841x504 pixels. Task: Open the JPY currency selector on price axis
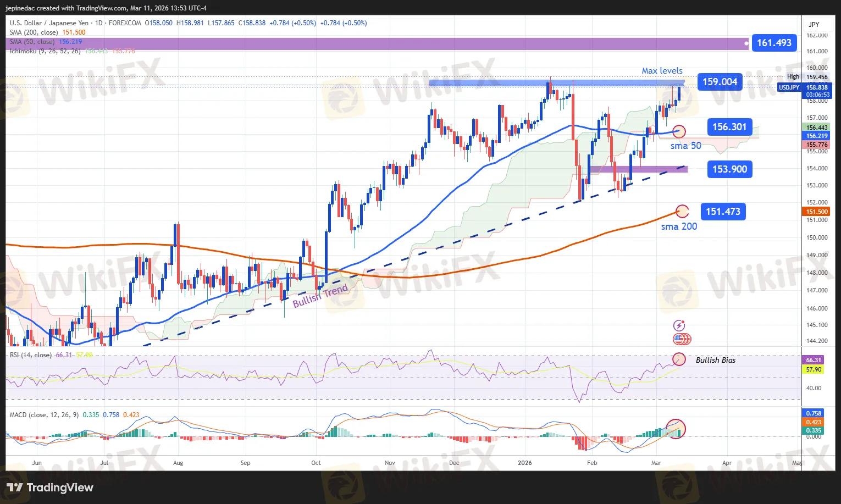pos(814,25)
